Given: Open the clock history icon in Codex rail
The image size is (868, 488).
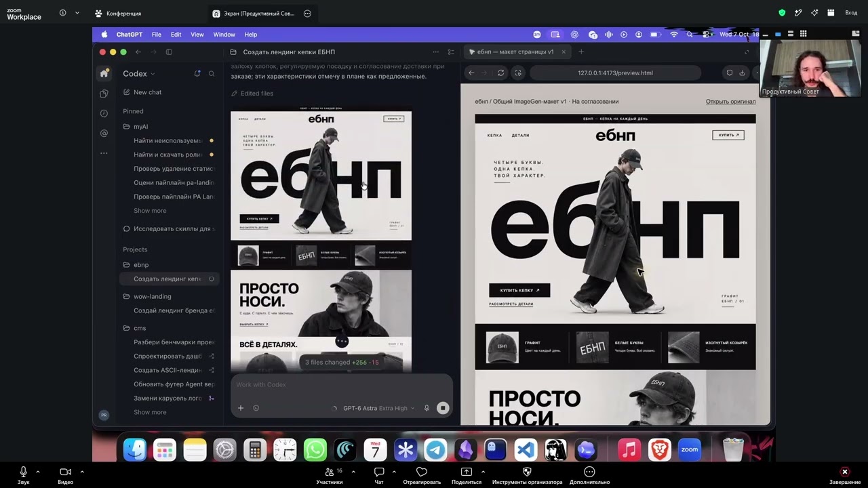Looking at the screenshot, I should (x=104, y=113).
